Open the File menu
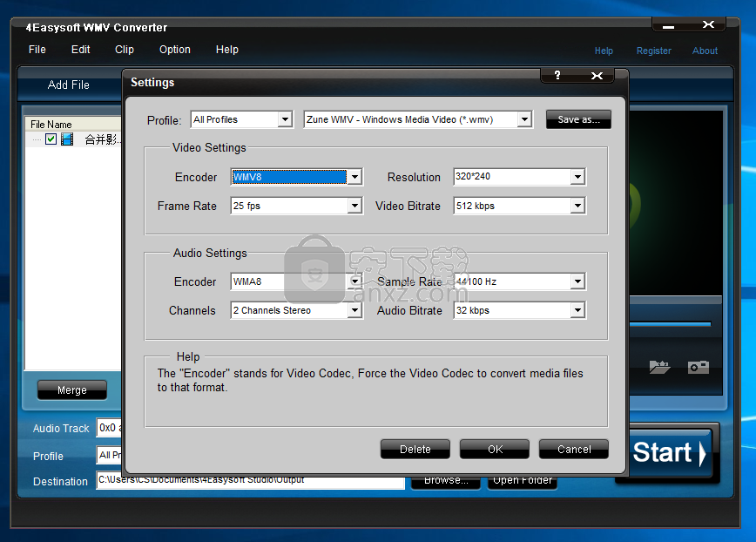The height and width of the screenshot is (542, 756). pos(37,50)
